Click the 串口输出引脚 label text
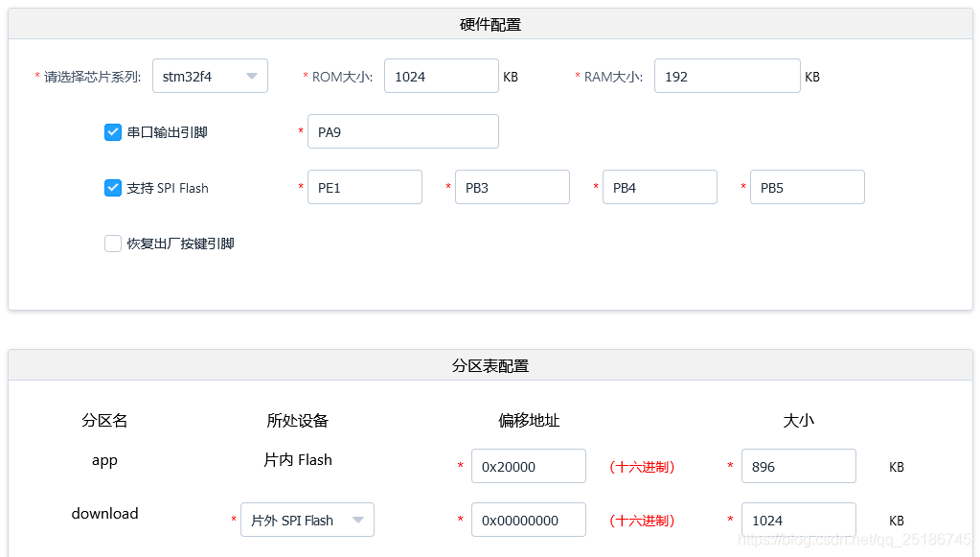The image size is (980, 557). point(167,132)
